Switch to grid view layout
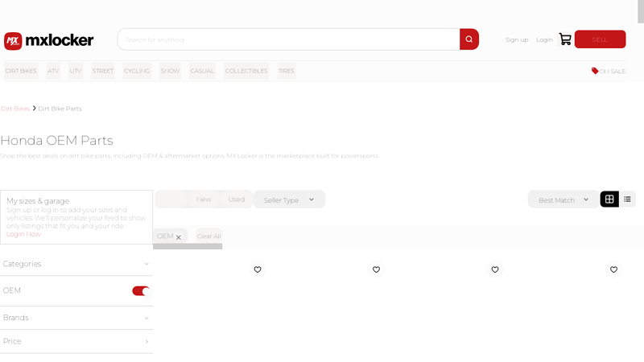Image resolution: width=644 pixels, height=362 pixels. (609, 200)
